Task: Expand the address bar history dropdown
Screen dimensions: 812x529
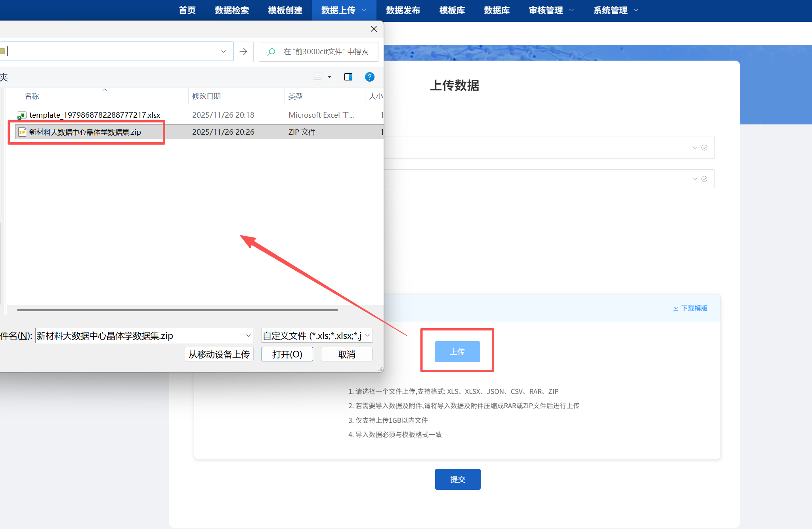Action: [224, 52]
